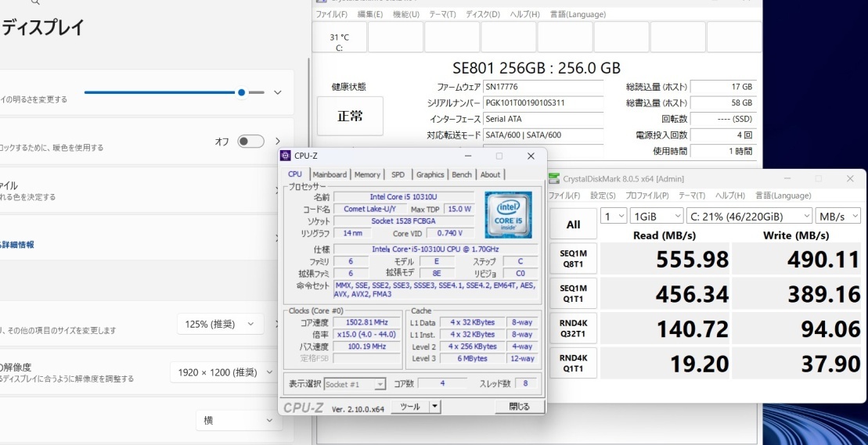Click the firmware field SN17776
The height and width of the screenshot is (445, 868).
543,87
